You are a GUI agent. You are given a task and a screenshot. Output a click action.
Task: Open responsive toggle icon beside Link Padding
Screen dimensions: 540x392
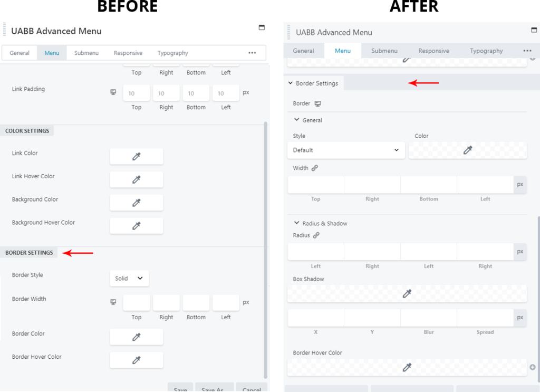[113, 92]
